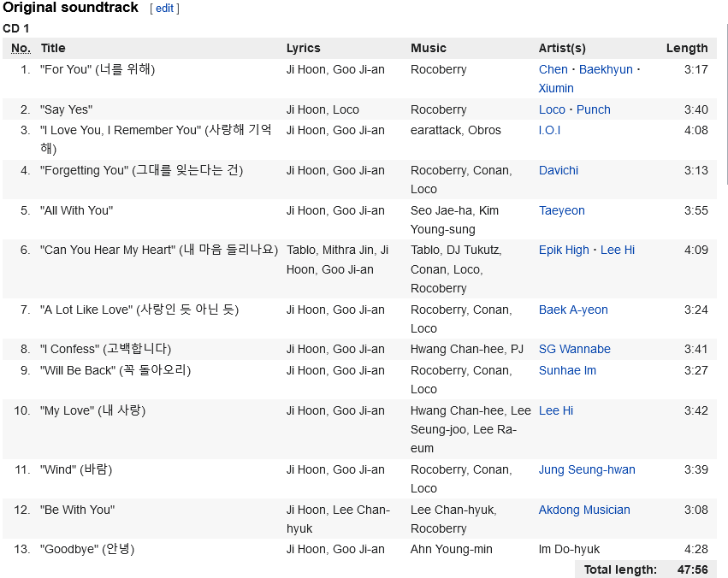Click the edit link beside Original soundtrack
This screenshot has height=578, width=728.
point(164,9)
